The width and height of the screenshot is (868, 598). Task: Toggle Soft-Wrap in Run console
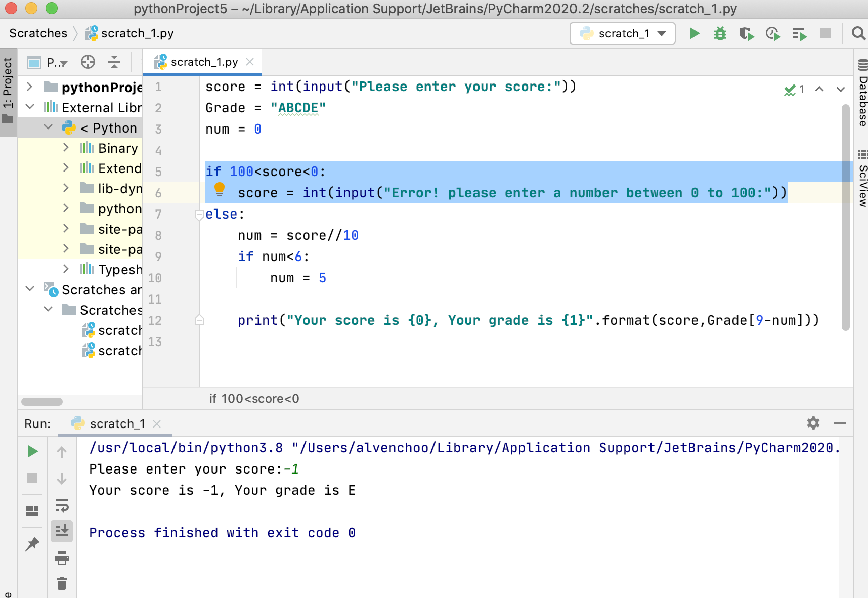point(62,505)
